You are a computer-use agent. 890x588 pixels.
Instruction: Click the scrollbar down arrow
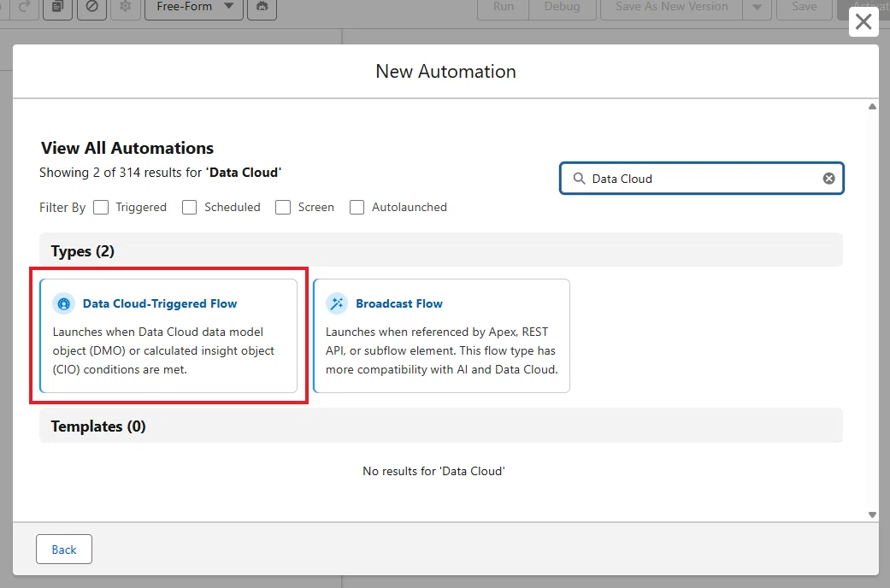872,514
